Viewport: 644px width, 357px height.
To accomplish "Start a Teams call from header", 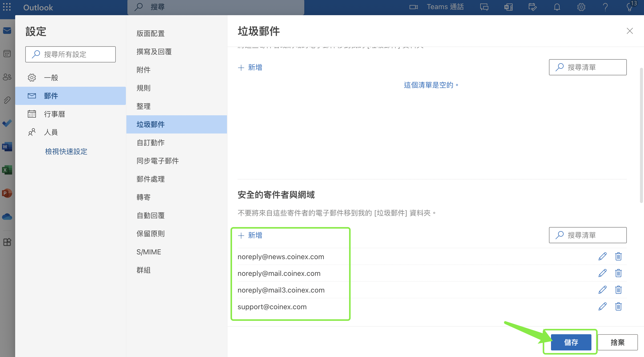I will point(436,7).
